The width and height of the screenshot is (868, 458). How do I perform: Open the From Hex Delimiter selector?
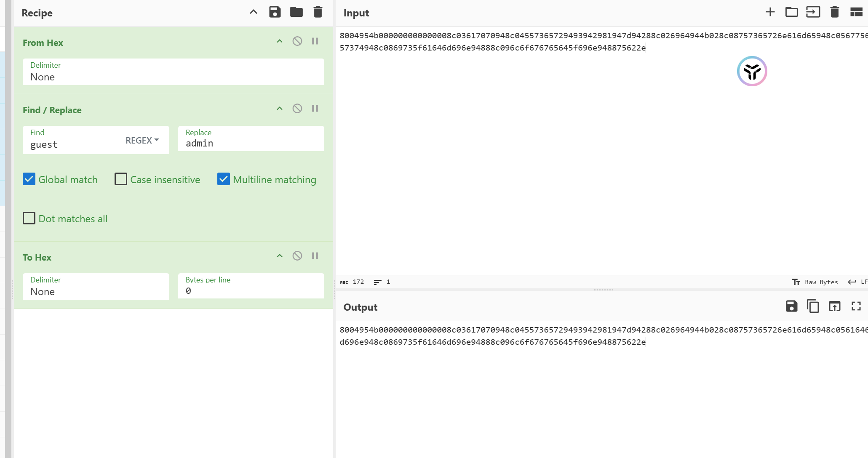click(173, 72)
